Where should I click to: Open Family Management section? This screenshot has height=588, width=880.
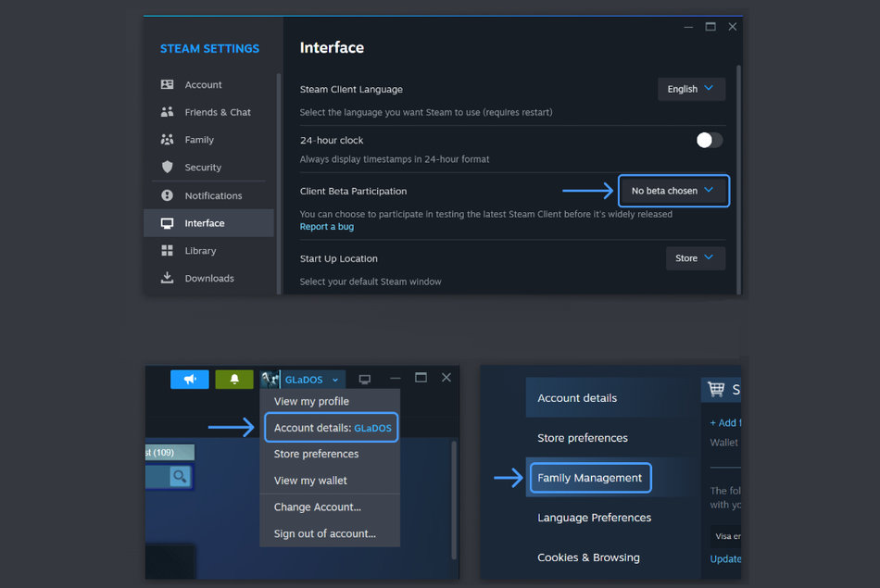(590, 478)
